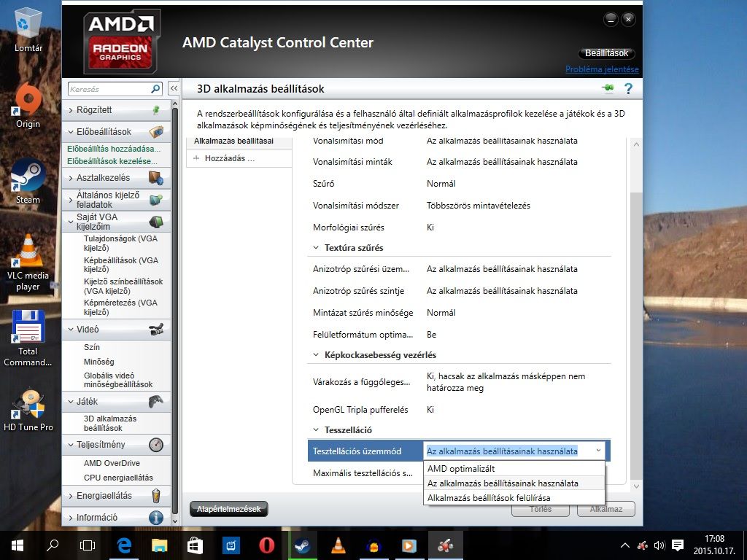Open Windows Store from the taskbar
747x560 pixels.
(x=196, y=545)
